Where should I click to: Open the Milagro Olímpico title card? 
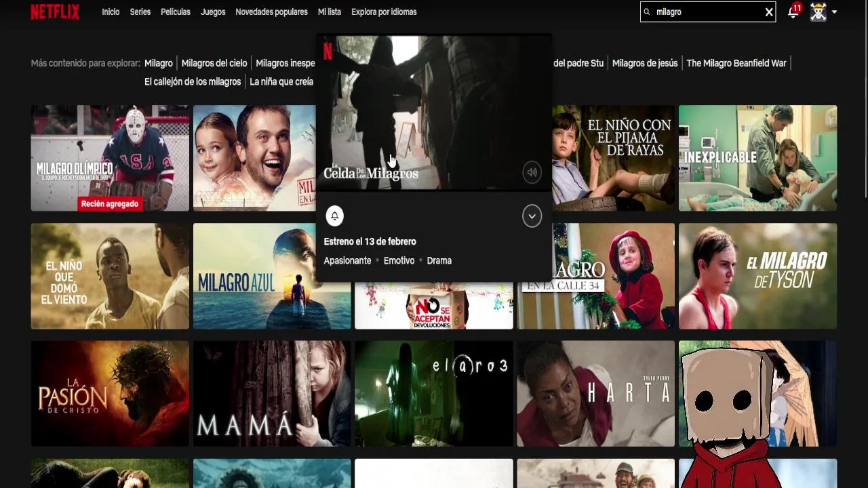click(x=110, y=158)
